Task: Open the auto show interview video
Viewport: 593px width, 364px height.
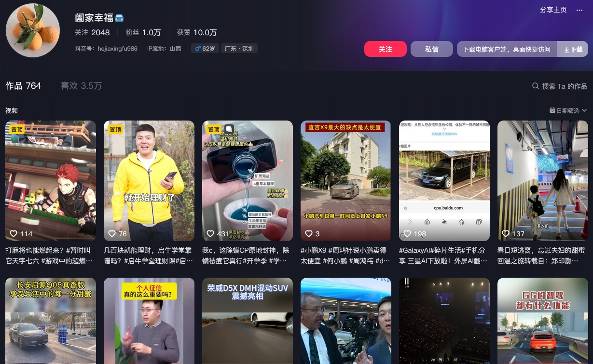Action: 346,321
